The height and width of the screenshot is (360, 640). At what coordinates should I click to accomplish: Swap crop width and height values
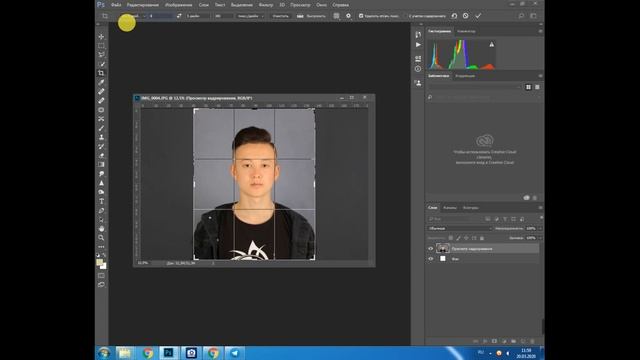pyautogui.click(x=179, y=16)
